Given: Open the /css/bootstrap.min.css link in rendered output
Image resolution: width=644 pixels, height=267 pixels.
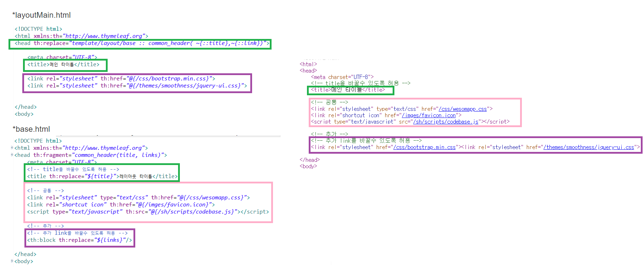Looking at the screenshot, I should [424, 147].
